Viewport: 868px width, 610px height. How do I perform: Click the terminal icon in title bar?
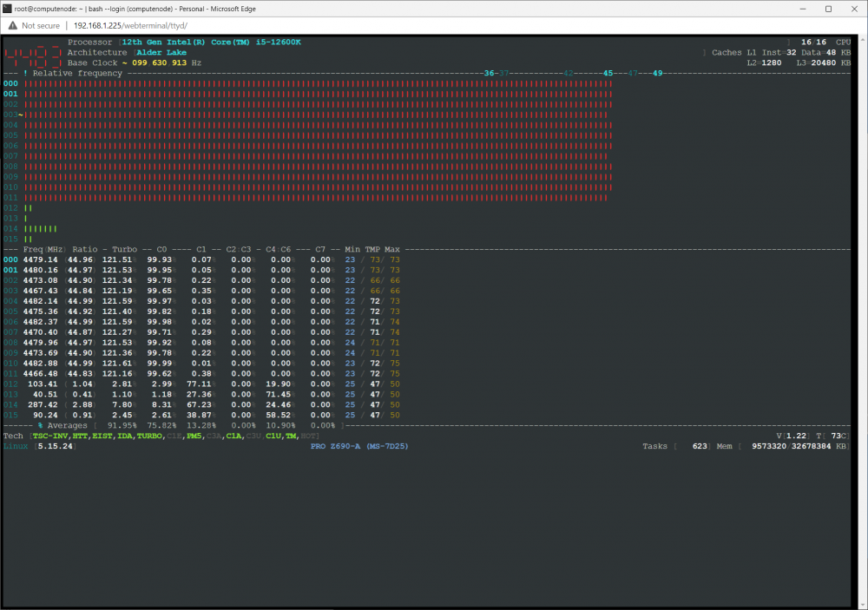(7, 9)
